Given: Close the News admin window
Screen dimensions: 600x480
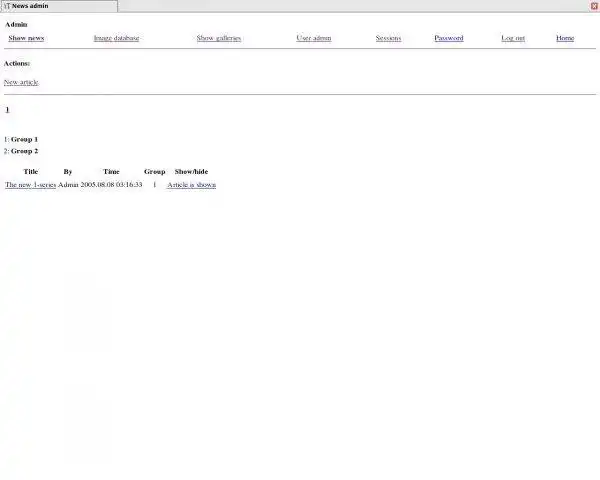Looking at the screenshot, I should tap(594, 6).
